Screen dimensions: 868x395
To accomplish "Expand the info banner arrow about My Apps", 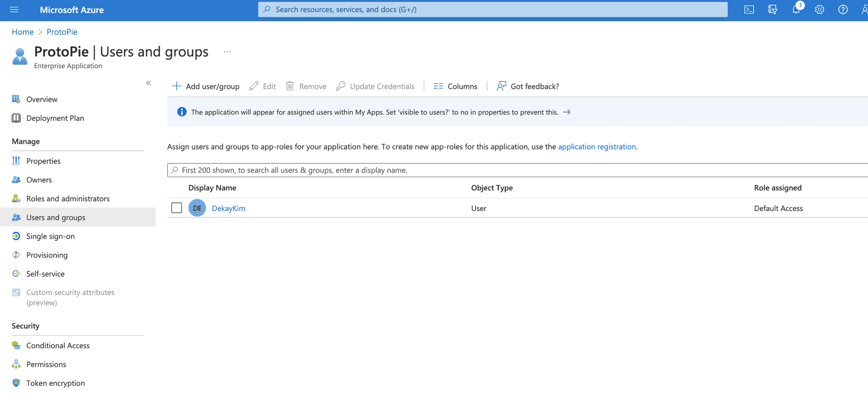I will (x=567, y=112).
